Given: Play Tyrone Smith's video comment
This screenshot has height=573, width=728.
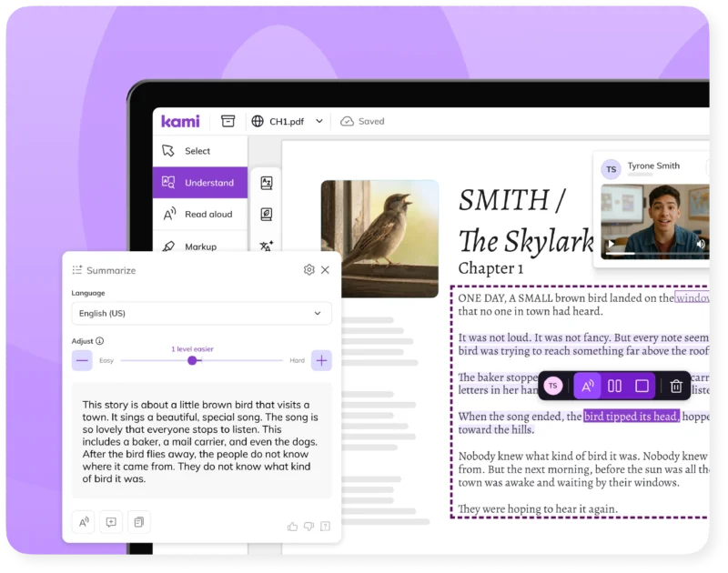Looking at the screenshot, I should click(612, 244).
